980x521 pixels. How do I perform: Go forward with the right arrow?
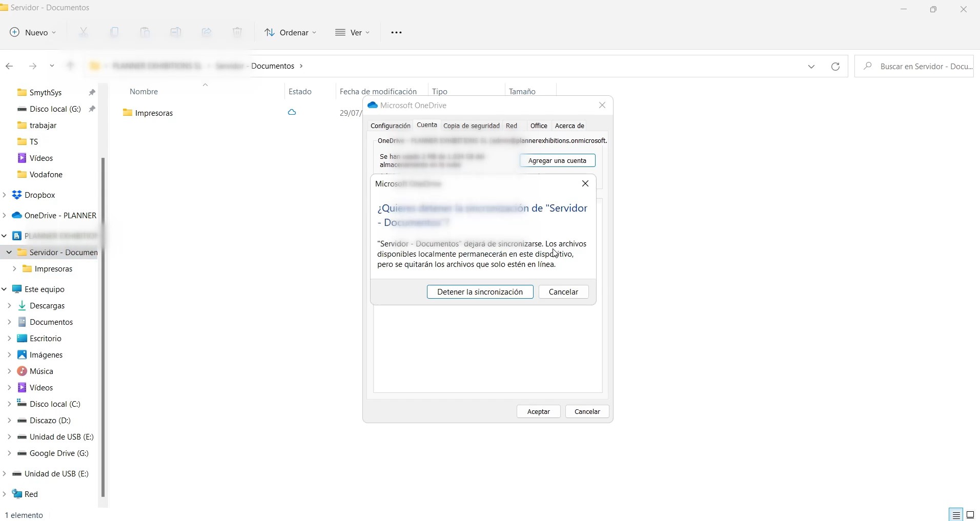(33, 66)
